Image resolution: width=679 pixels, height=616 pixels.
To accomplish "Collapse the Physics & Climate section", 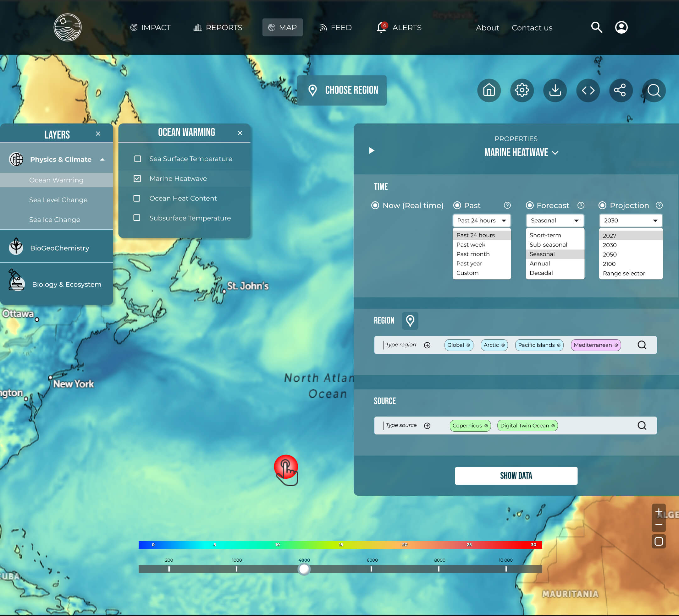I will [x=102, y=160].
